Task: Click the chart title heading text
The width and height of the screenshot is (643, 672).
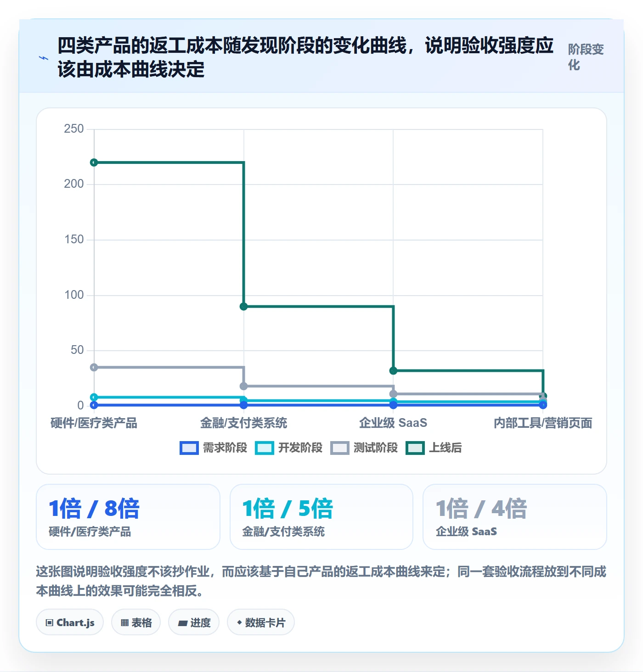Action: [305, 57]
